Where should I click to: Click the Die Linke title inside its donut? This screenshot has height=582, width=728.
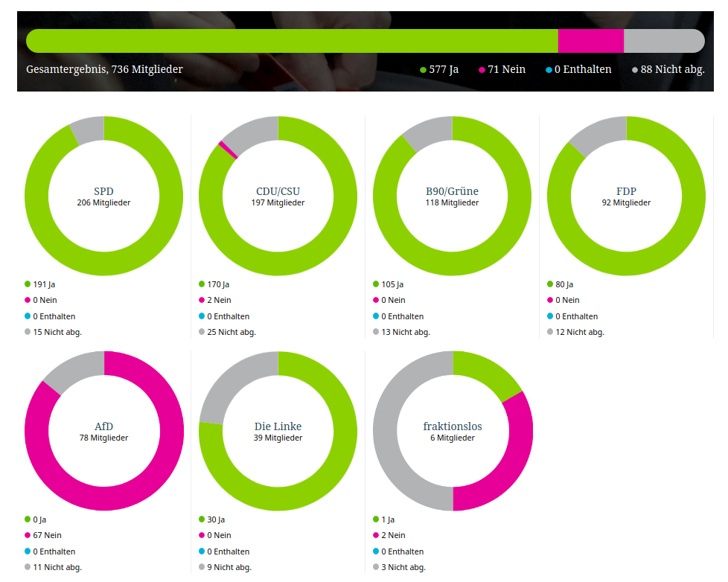(x=278, y=426)
